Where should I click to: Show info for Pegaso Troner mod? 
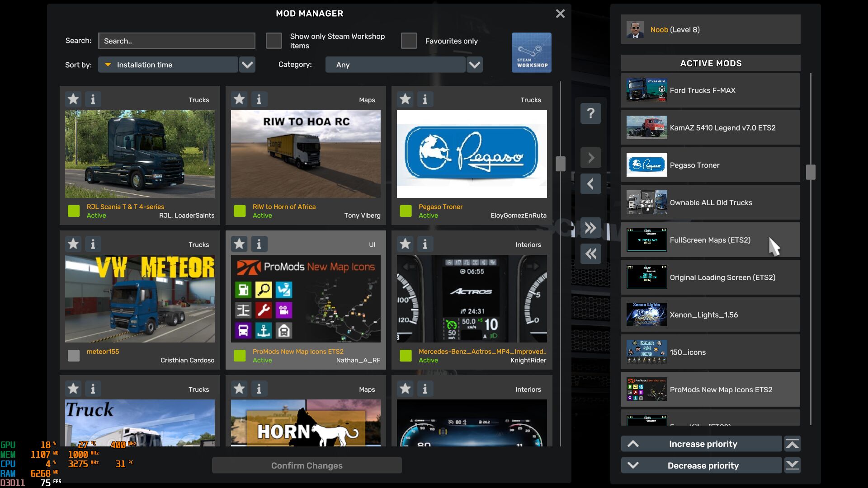425,99
